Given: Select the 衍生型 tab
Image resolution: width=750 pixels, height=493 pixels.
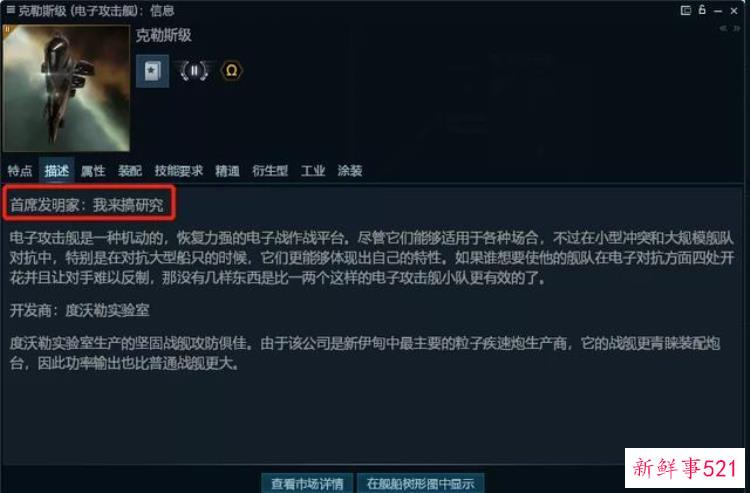Looking at the screenshot, I should pos(270,171).
